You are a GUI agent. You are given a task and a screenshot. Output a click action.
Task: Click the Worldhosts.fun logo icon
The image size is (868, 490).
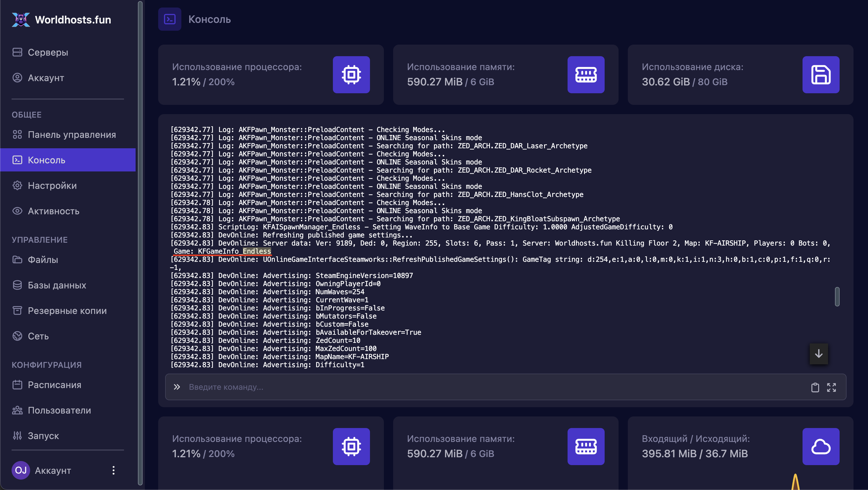pyautogui.click(x=21, y=19)
